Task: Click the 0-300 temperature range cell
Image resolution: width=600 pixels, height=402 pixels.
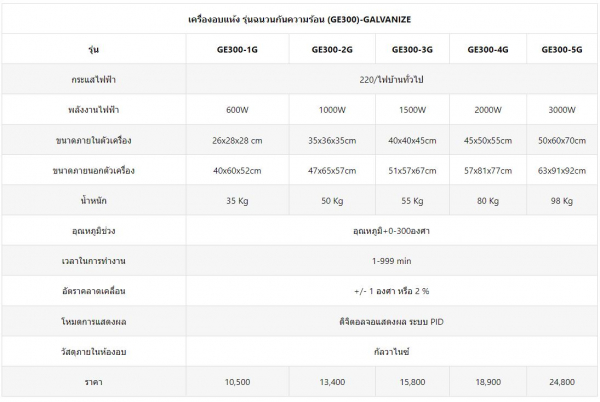Action: pos(391,231)
